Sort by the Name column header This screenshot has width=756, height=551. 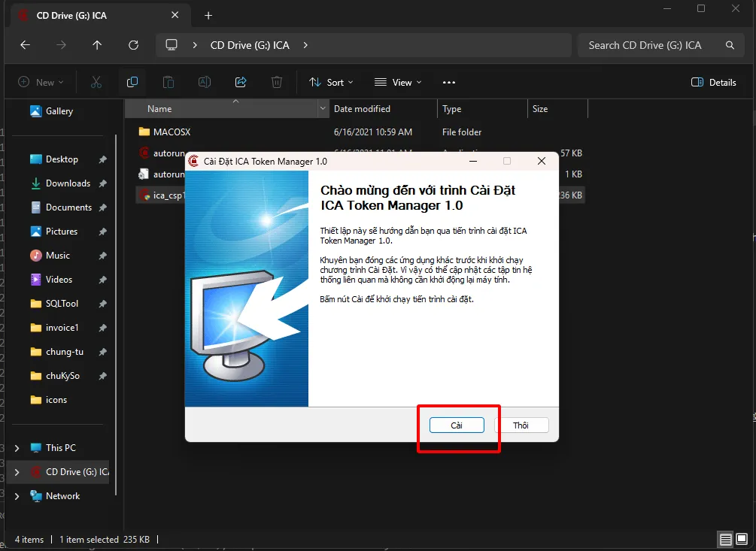[x=159, y=109]
